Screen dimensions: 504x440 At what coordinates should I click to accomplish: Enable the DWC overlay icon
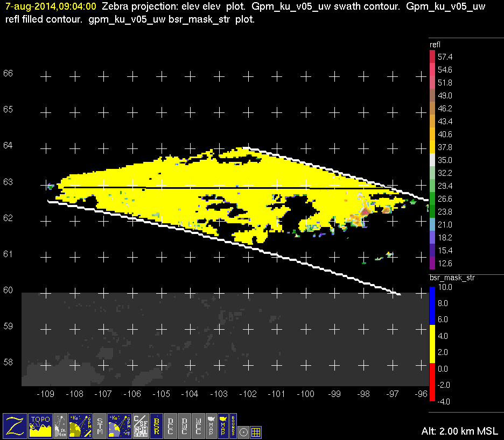(185, 425)
